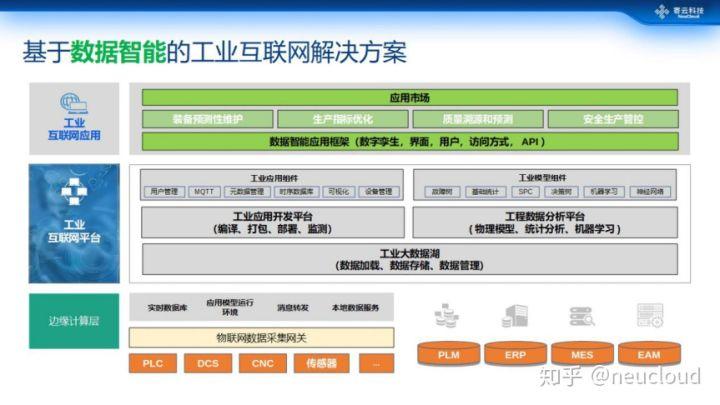Click the slide title 基于数据智能的工业互联网解决方案
Viewport: 720px width, 405px height.
[x=214, y=52]
